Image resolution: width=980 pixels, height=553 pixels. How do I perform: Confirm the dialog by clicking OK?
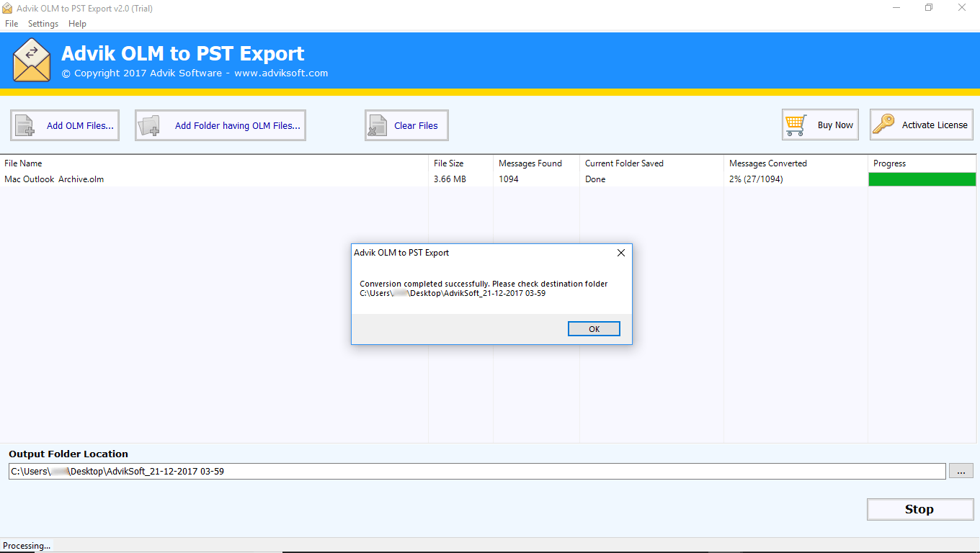594,328
